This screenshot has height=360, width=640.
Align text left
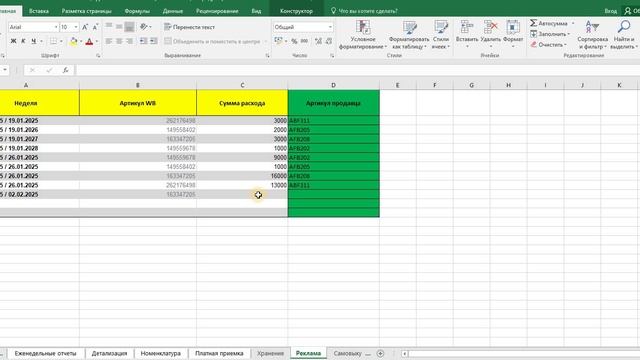point(109,41)
